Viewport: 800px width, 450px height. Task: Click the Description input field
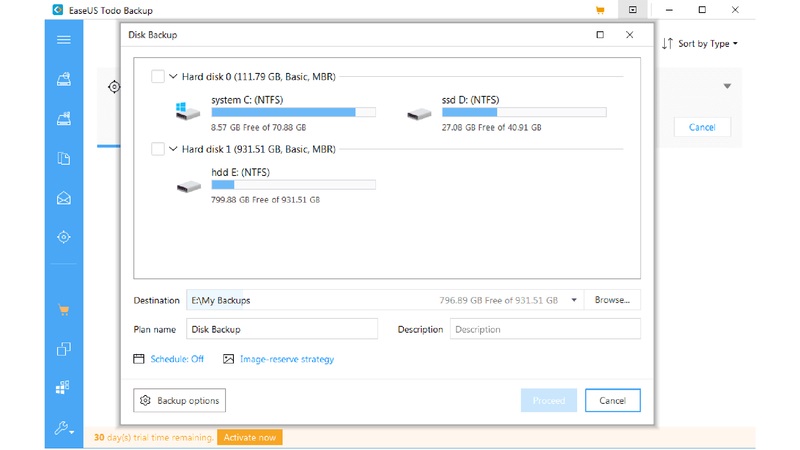pos(545,329)
